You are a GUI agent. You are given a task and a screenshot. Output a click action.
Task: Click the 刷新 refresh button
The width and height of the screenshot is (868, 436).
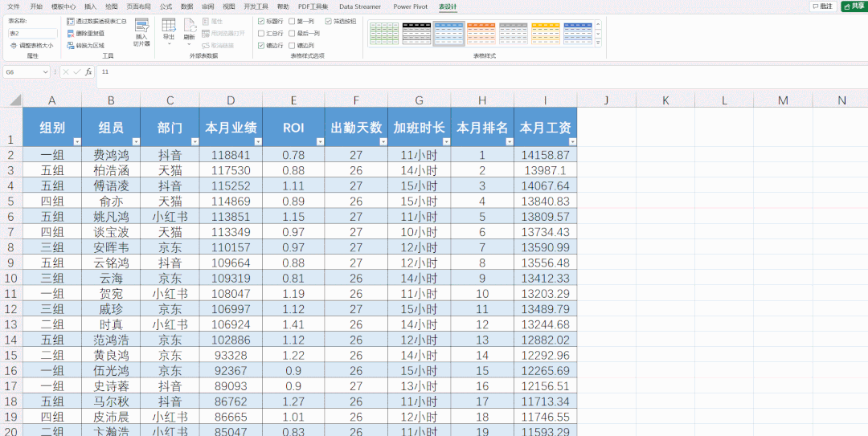click(190, 31)
